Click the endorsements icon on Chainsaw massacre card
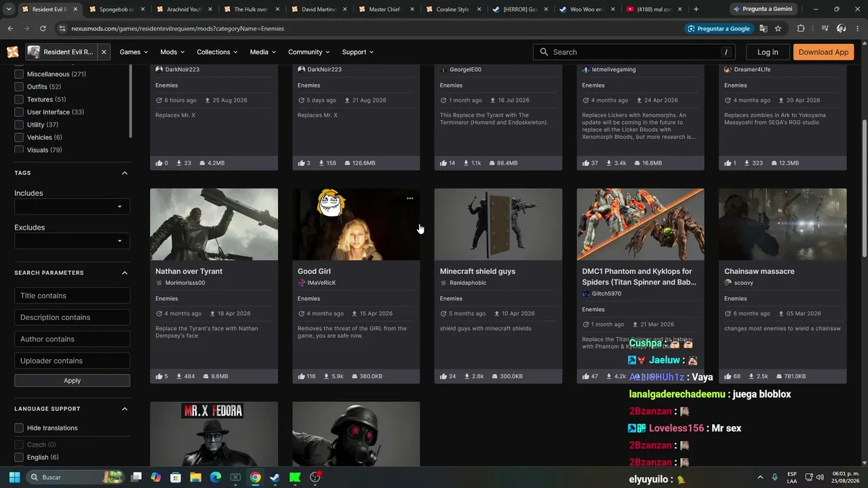This screenshot has height=488, width=868. click(728, 376)
